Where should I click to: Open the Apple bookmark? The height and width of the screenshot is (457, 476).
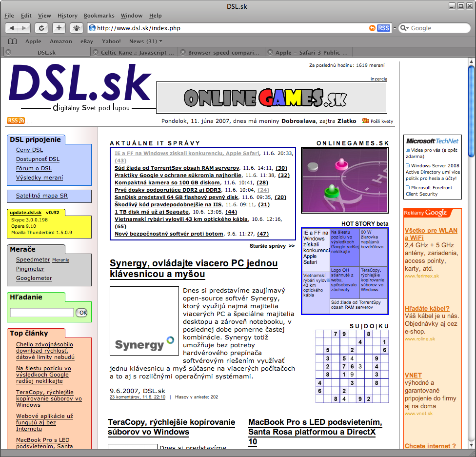click(x=33, y=41)
